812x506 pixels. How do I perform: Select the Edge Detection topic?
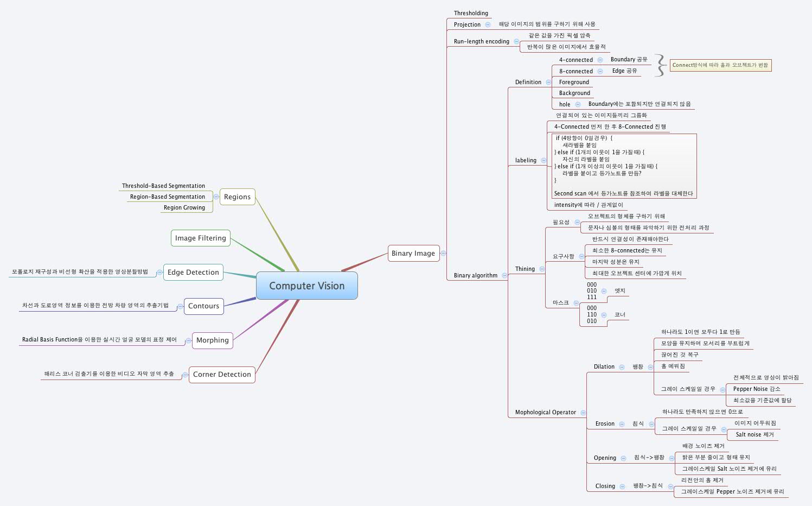click(193, 272)
